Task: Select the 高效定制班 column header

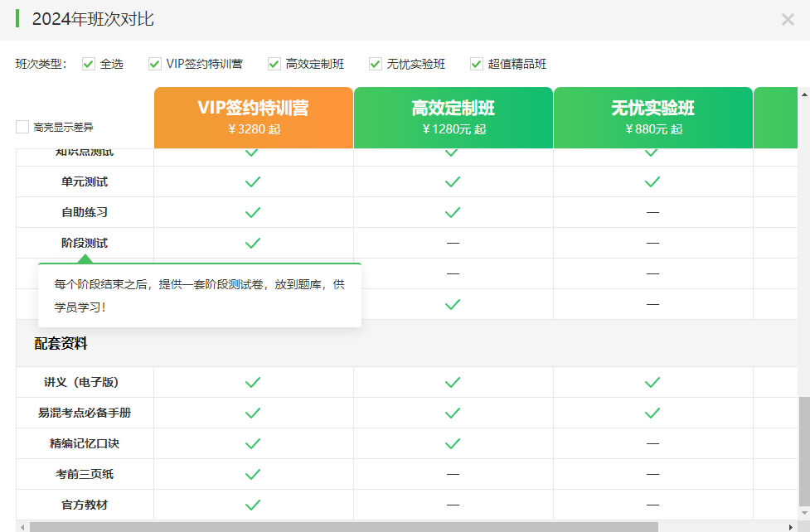Action: point(453,118)
